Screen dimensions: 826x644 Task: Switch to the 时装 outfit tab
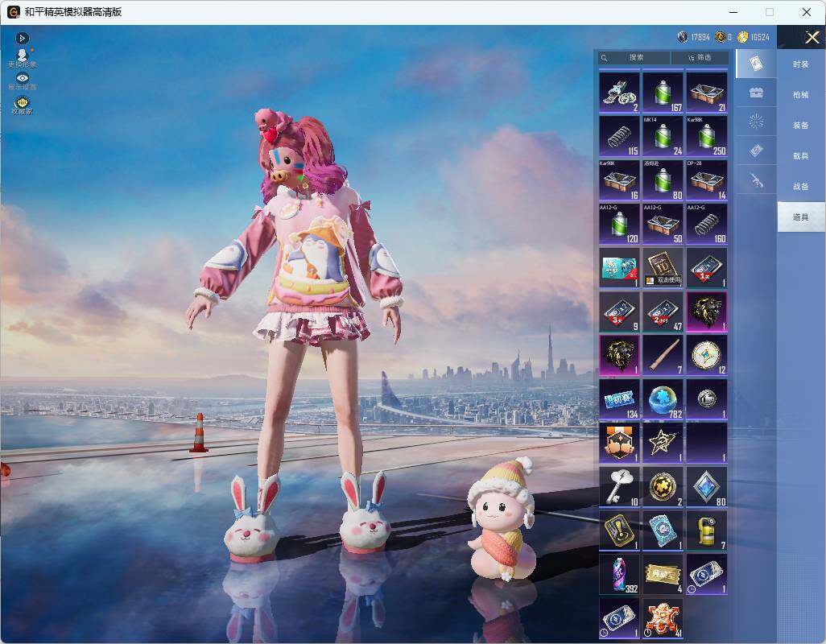(801, 64)
